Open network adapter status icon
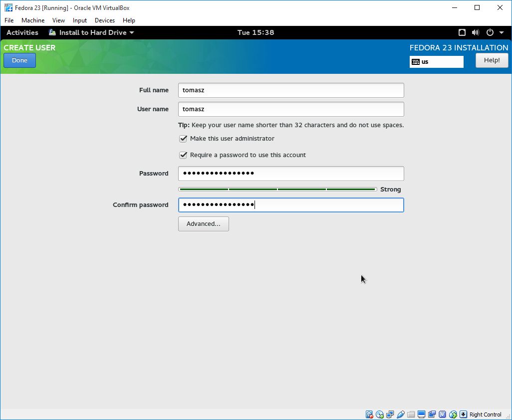Viewport: 512px width, 420px height. (x=390, y=415)
